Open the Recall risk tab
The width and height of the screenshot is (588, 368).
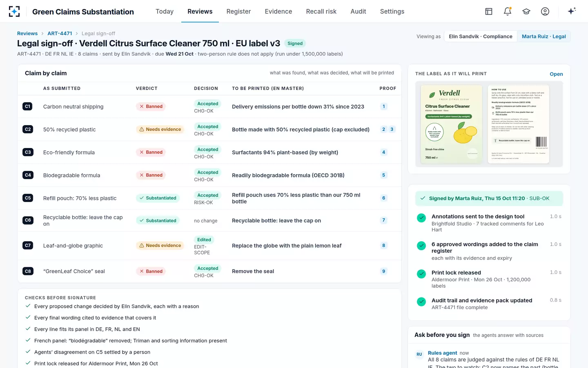coord(321,11)
